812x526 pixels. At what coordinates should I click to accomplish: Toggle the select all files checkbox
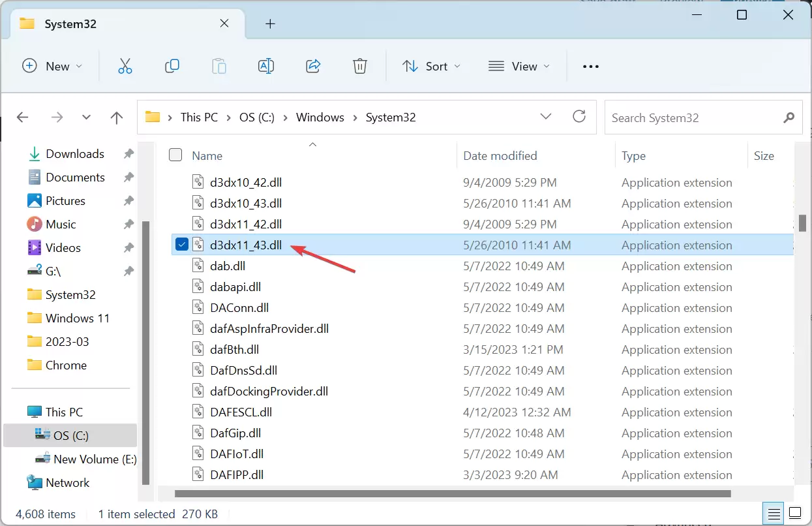click(x=175, y=155)
